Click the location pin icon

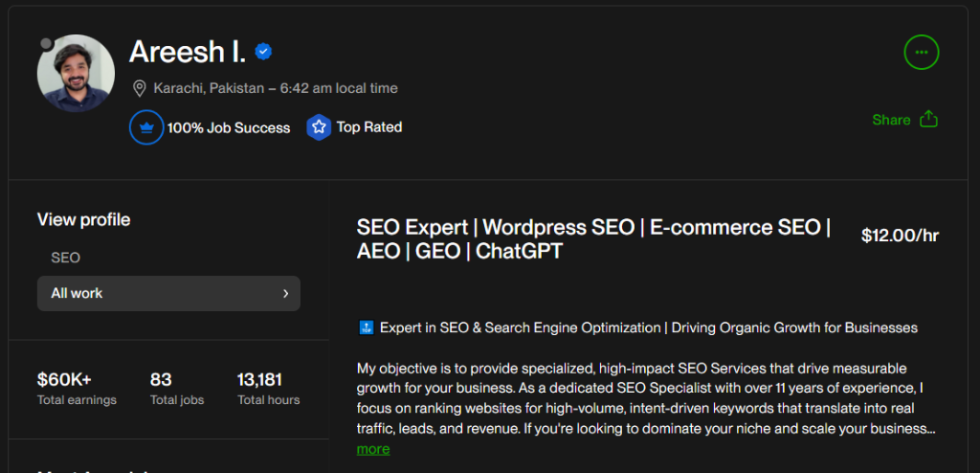click(140, 88)
